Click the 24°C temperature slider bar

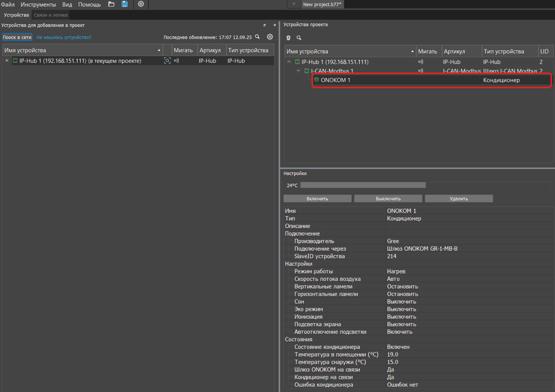coord(363,185)
